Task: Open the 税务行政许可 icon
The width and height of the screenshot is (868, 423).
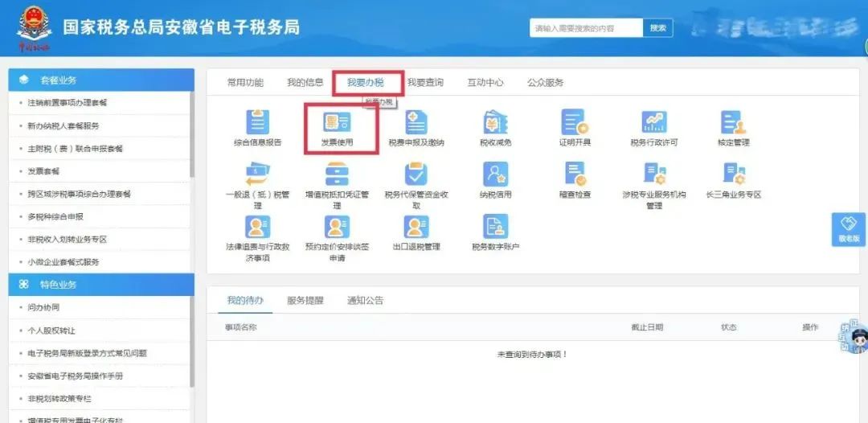Action: pyautogui.click(x=654, y=121)
